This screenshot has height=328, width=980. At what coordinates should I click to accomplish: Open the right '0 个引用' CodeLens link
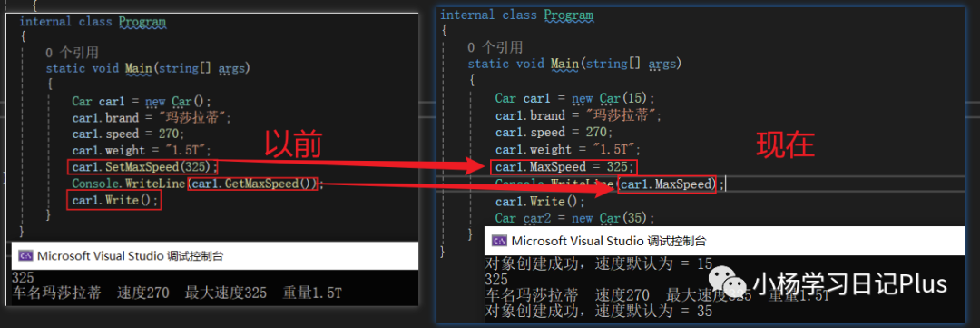[x=495, y=47]
